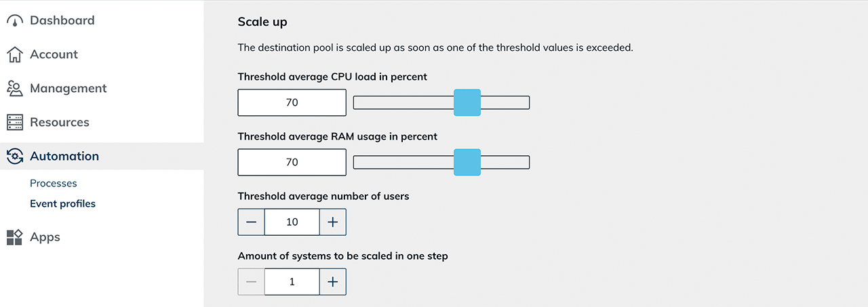
Task: Click the RAM usage threshold slider handle
Action: pos(467,163)
